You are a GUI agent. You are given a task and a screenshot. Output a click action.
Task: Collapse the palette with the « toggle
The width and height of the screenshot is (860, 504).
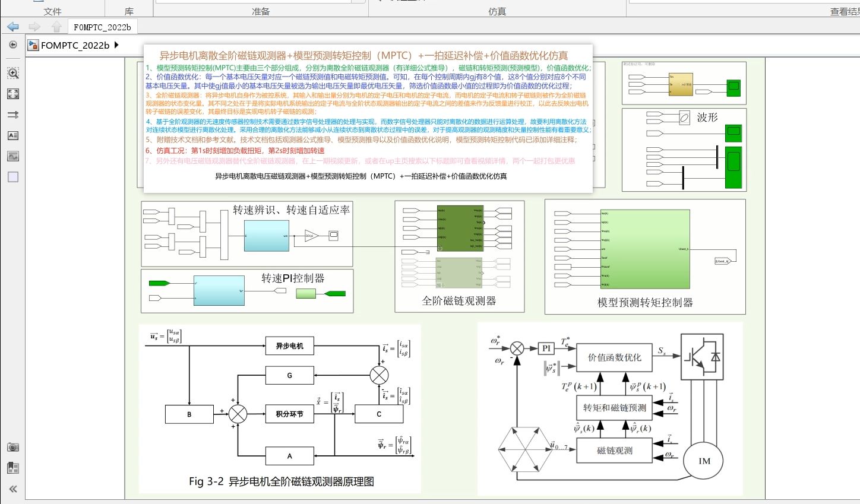pos(13,489)
